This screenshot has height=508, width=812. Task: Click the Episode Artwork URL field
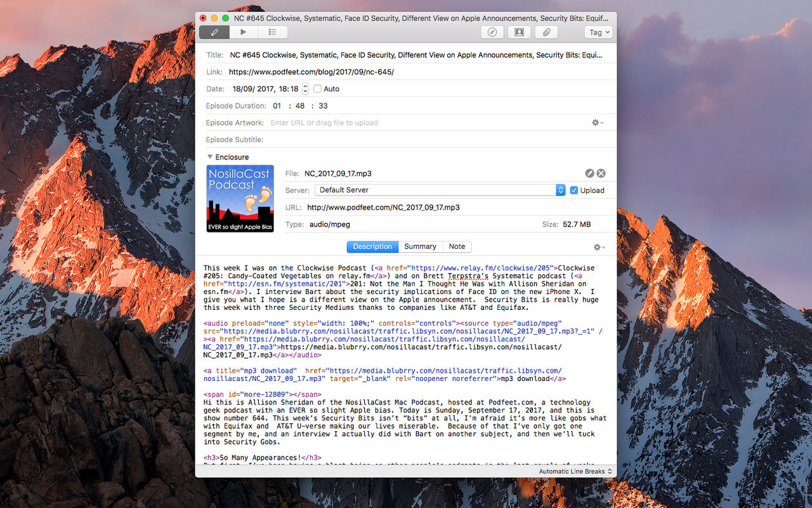(426, 123)
